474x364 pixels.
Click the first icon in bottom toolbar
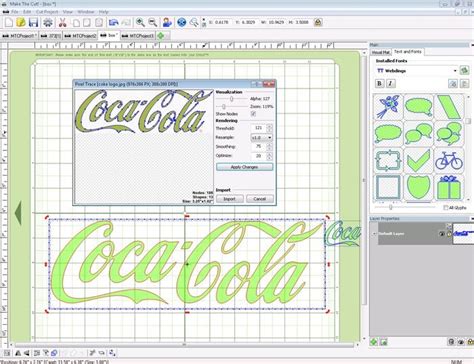point(7,353)
